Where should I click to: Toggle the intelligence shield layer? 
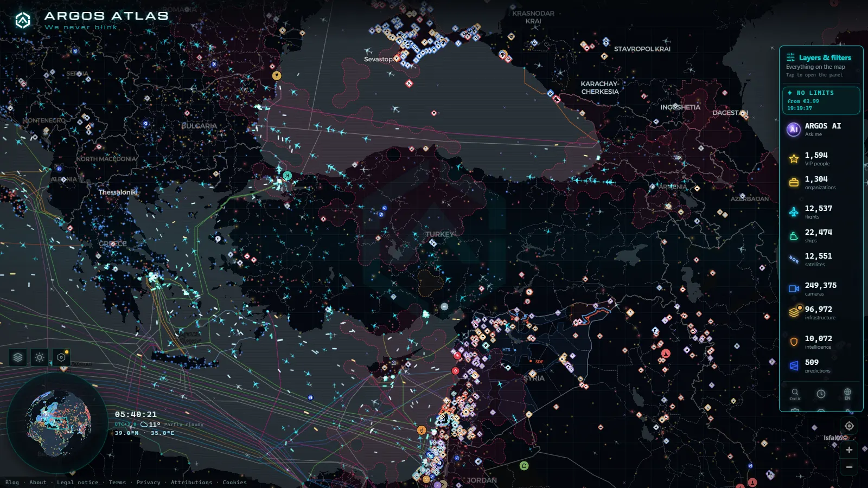794,342
